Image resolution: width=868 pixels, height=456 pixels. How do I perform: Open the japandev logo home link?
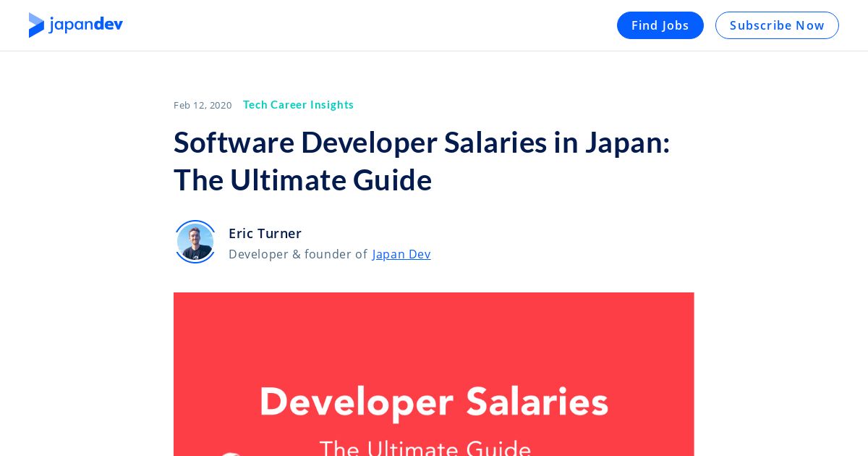pos(76,25)
